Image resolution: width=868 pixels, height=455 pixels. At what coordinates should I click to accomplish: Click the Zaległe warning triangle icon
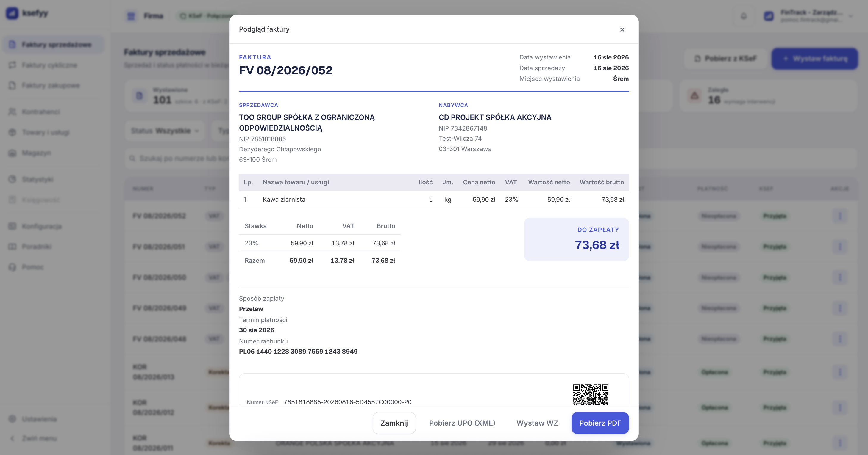[694, 95]
